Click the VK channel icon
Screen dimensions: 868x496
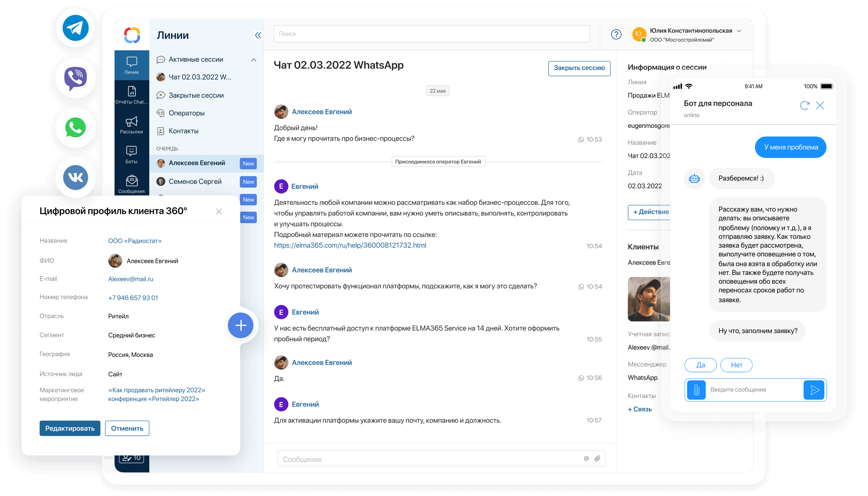[x=75, y=178]
